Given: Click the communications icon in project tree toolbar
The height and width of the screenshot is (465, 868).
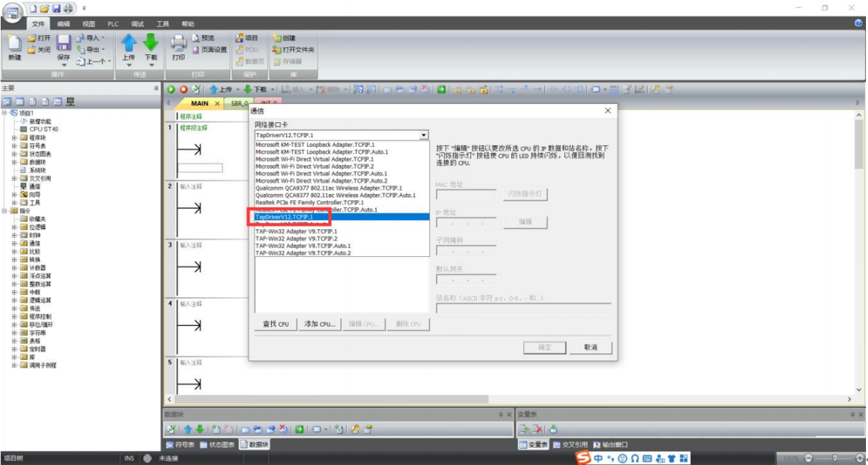Looking at the screenshot, I should coord(71,102).
